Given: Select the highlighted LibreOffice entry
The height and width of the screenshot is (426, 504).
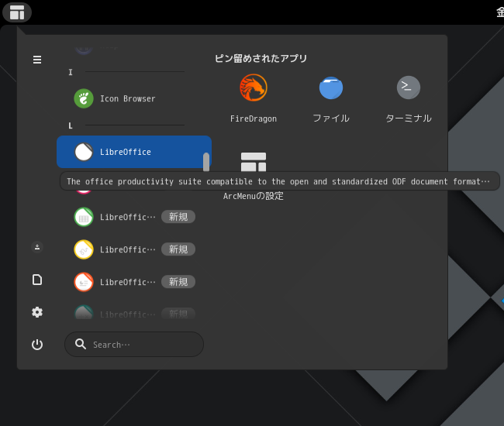Looking at the screenshot, I should coord(134,152).
